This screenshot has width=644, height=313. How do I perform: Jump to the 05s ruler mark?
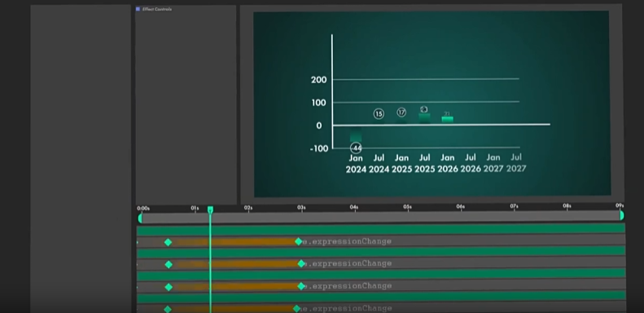pyautogui.click(x=407, y=207)
